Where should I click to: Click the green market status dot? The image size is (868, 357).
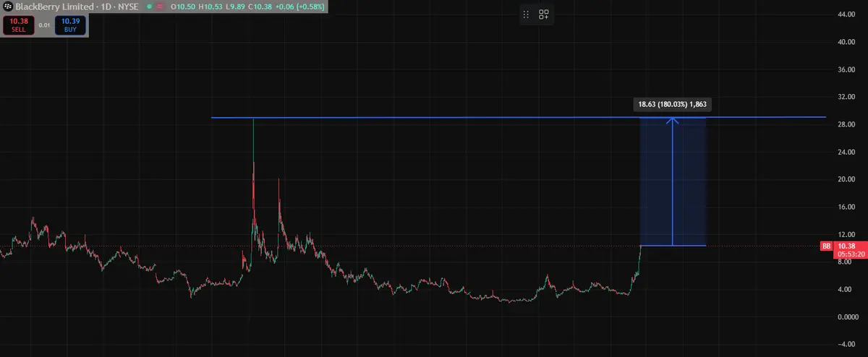(x=150, y=7)
